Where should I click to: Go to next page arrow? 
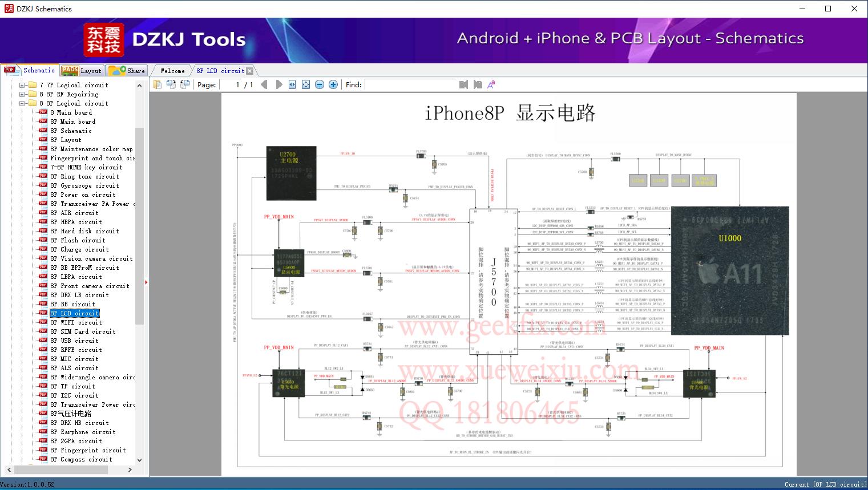279,84
